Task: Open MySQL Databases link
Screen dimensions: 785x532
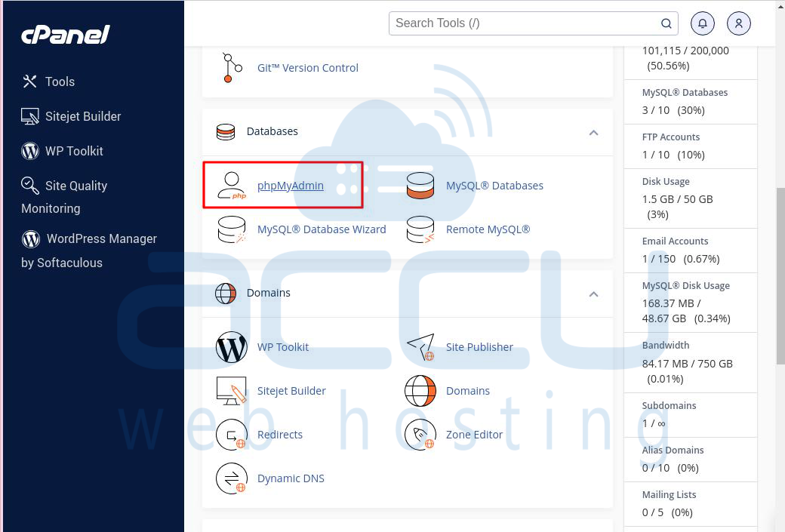Action: click(x=494, y=186)
